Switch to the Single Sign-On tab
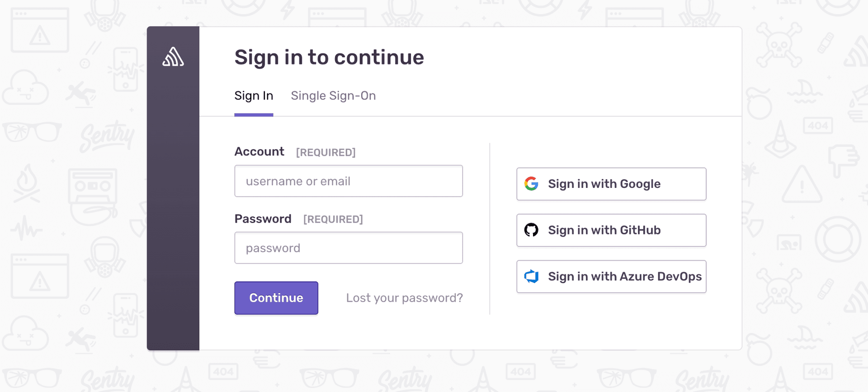Image resolution: width=868 pixels, height=392 pixels. (333, 96)
